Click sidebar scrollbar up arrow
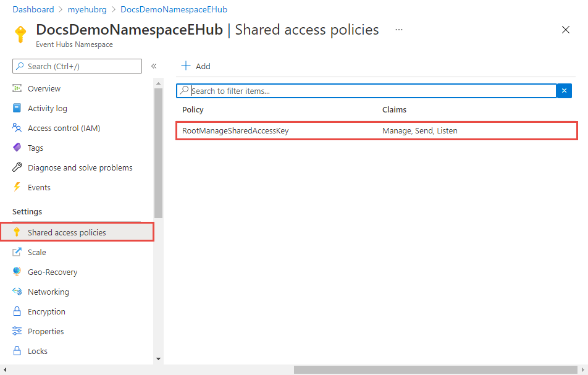Screen dimensions: 588x375 (x=158, y=83)
